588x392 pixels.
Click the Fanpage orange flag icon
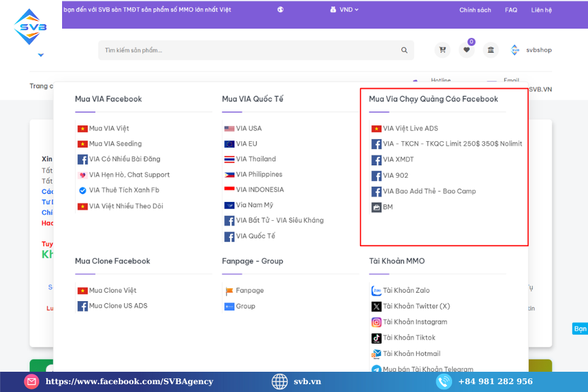[x=229, y=291]
